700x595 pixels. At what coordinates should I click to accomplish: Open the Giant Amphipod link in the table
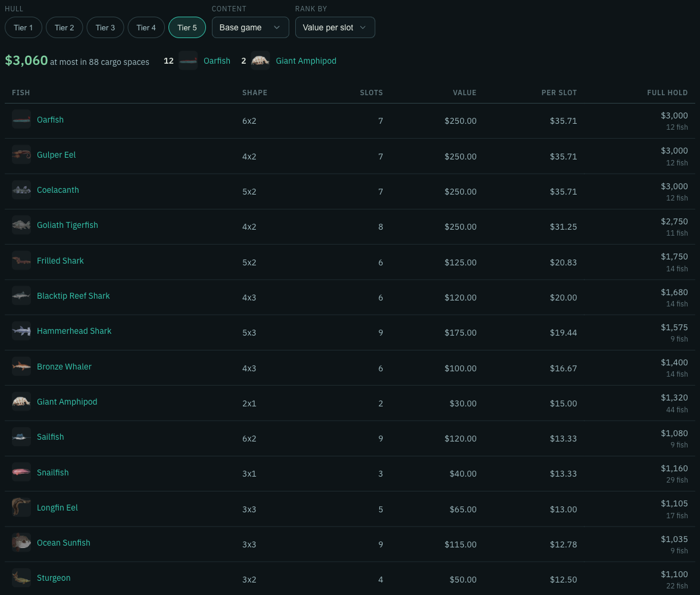pos(67,402)
